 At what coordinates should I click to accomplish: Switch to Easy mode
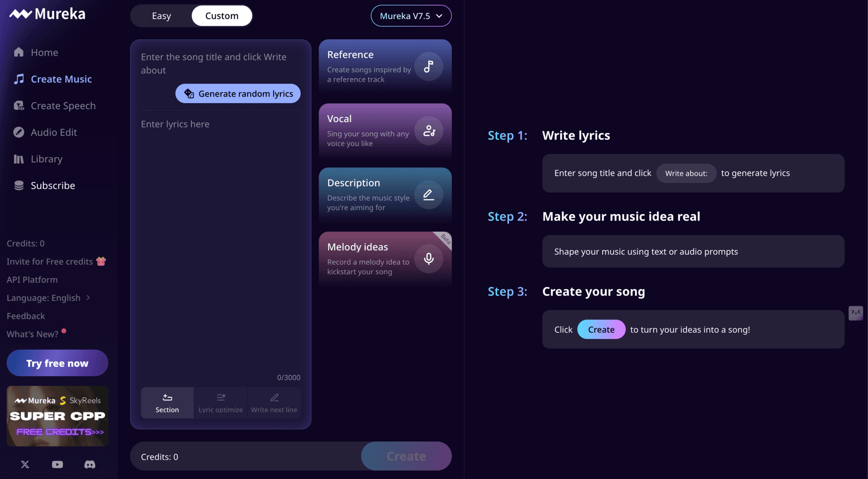pyautogui.click(x=161, y=16)
